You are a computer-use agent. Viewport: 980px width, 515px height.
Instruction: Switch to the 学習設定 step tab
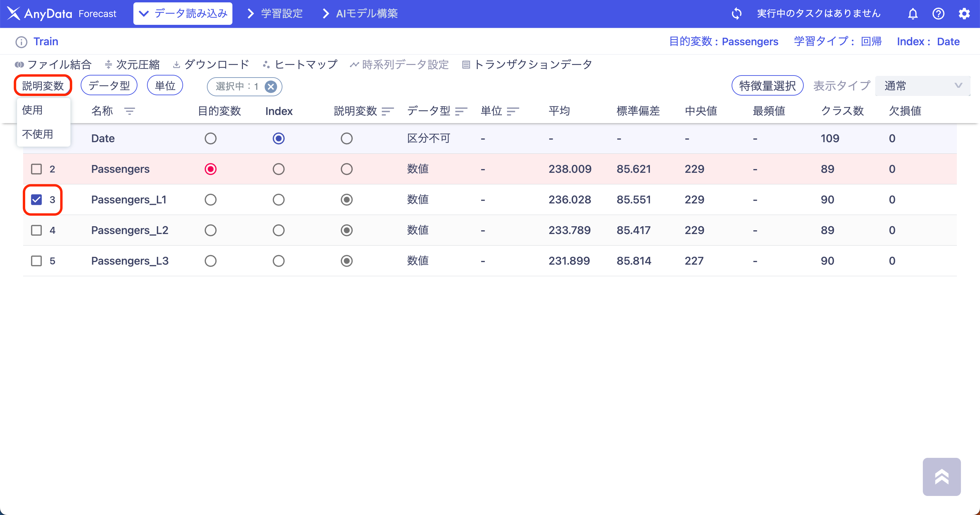[281, 13]
